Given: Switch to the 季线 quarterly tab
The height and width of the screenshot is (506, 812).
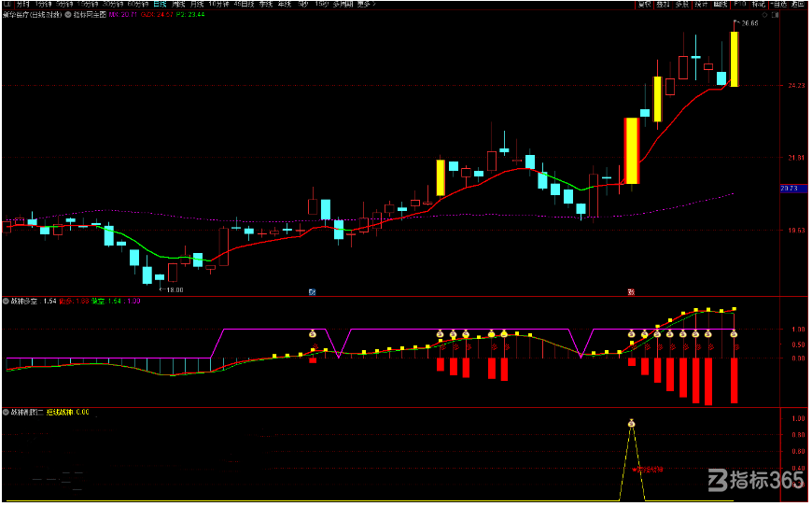Looking at the screenshot, I should point(266,4).
